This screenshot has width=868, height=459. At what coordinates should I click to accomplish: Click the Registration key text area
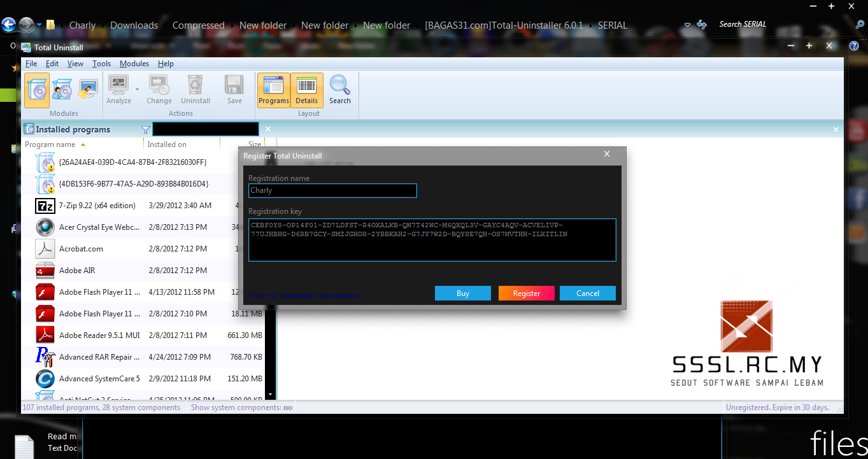432,240
